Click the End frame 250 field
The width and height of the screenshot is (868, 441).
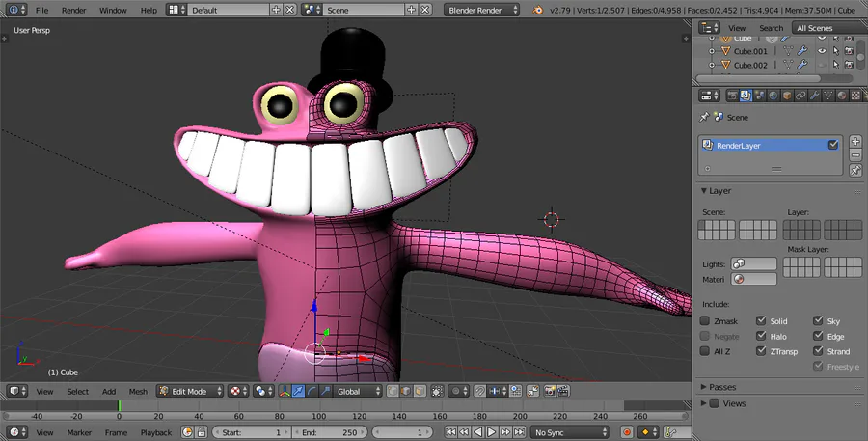(x=329, y=432)
